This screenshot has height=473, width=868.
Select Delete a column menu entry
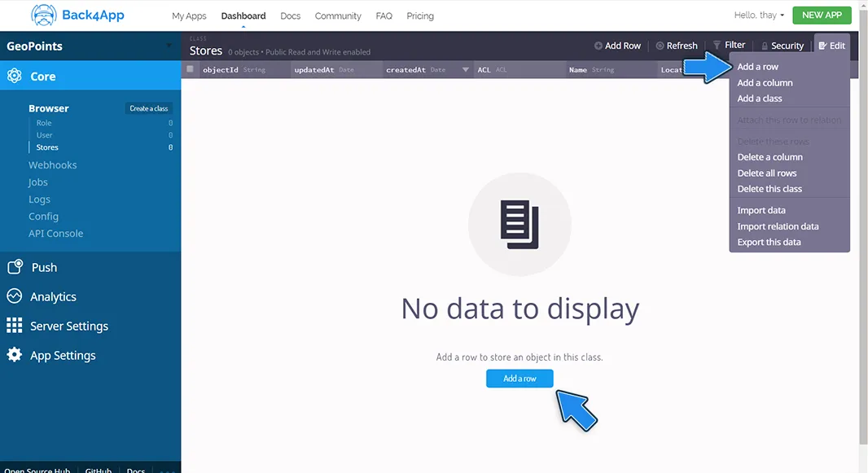coord(769,157)
